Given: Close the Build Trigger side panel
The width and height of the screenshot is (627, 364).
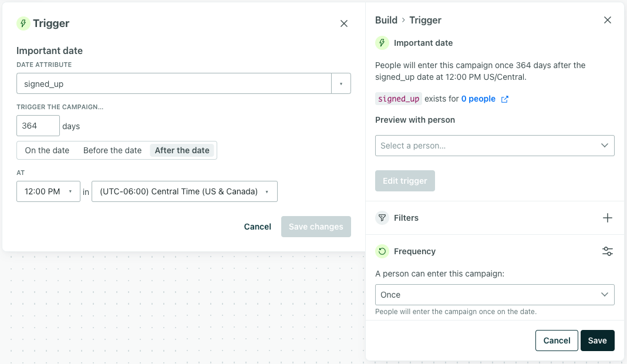Looking at the screenshot, I should [608, 20].
